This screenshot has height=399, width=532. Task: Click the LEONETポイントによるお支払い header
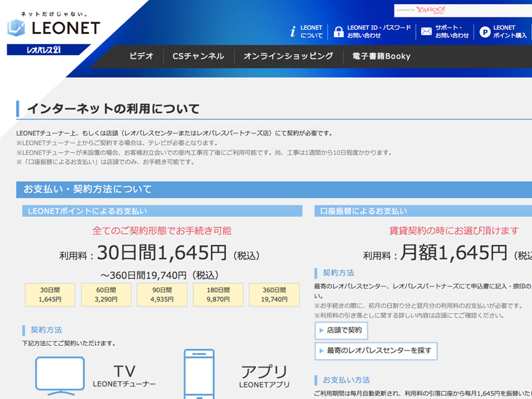162,211
